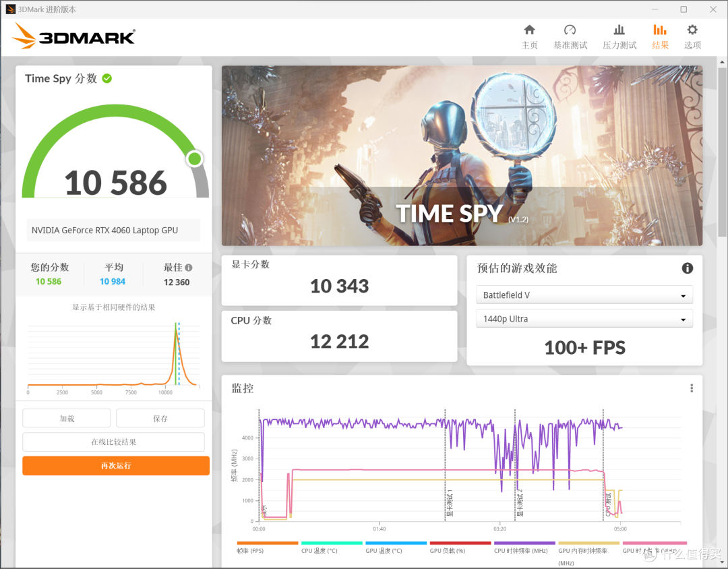Toggle GPU 负载 (%) legend swatch

[x=460, y=543]
